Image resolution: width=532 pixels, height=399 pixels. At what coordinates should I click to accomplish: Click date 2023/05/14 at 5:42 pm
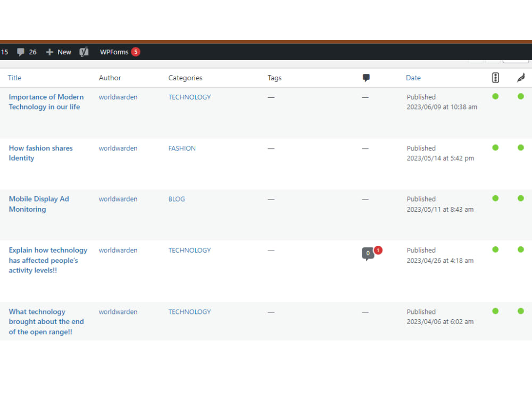click(440, 158)
